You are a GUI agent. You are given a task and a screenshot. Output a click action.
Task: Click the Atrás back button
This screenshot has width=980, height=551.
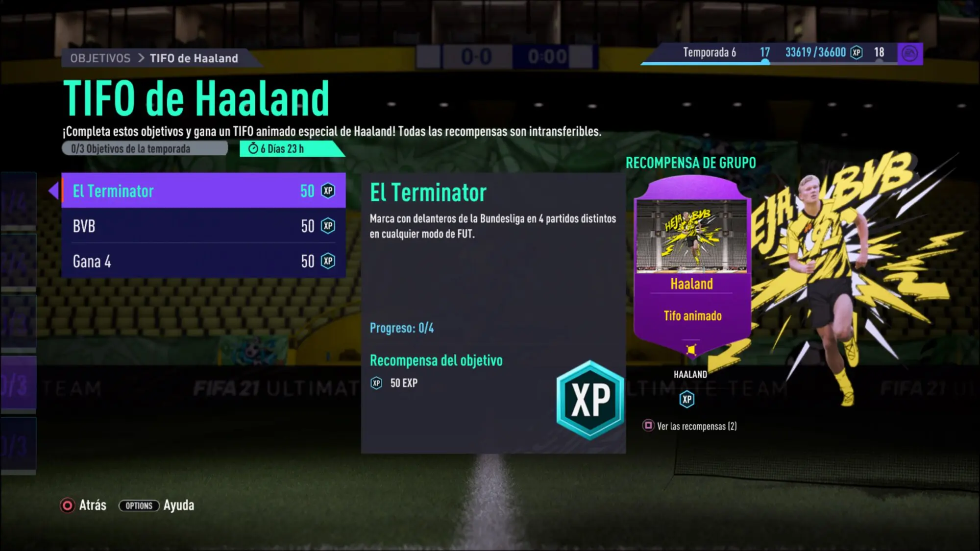pos(83,505)
